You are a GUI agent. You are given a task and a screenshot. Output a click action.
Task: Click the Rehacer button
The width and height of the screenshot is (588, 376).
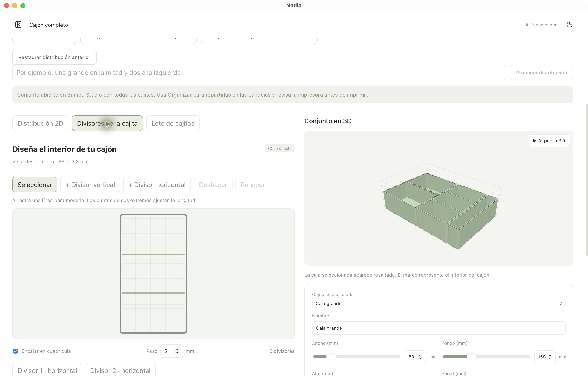253,185
